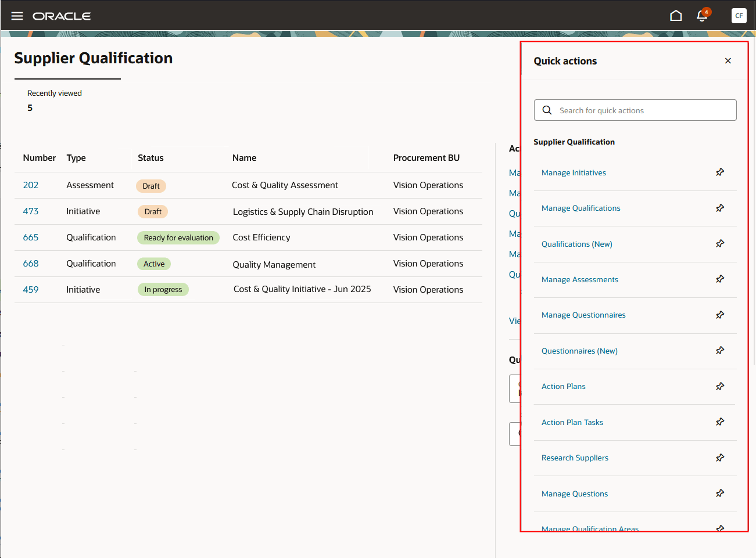Click the Procurement BU column header
Screen dimensions: 756x558
427,158
